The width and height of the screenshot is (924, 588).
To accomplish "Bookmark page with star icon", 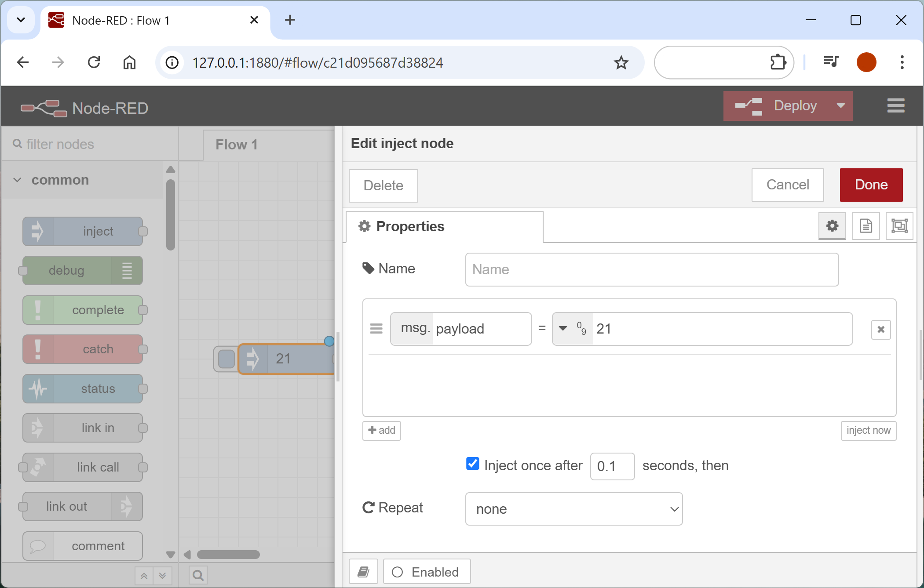I will tap(621, 63).
